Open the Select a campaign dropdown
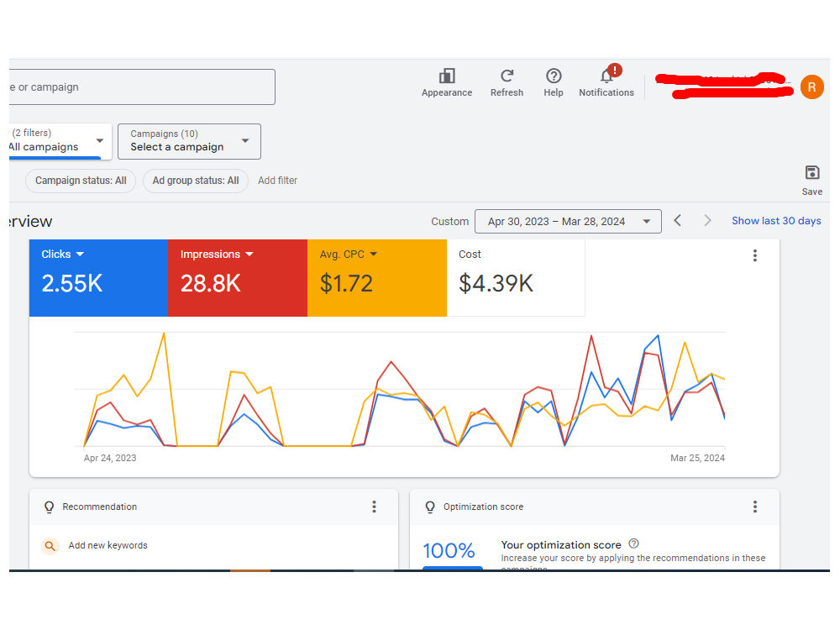 pyautogui.click(x=189, y=141)
